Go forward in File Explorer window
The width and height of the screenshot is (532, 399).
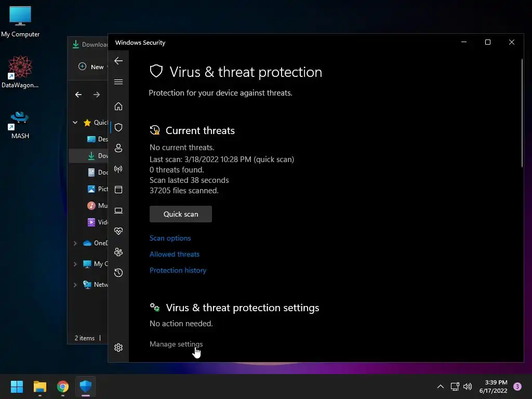(x=97, y=95)
